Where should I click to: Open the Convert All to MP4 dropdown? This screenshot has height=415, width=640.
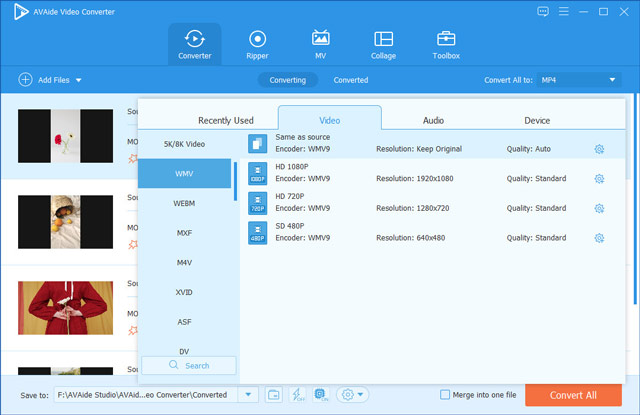pyautogui.click(x=579, y=80)
